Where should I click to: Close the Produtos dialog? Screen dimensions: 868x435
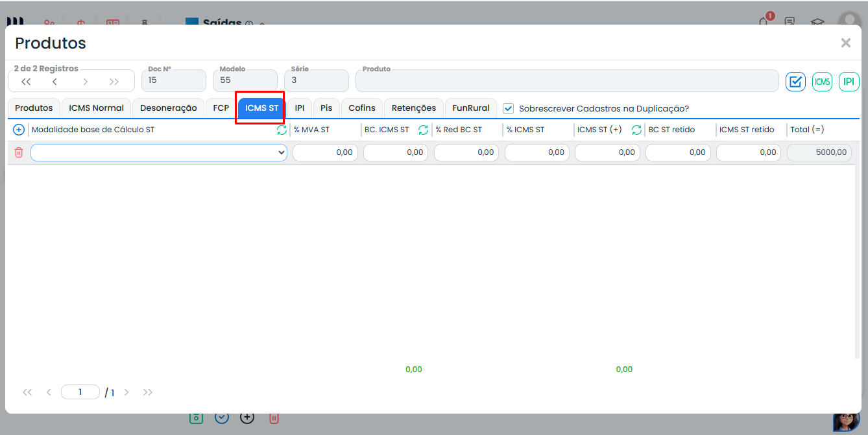click(846, 43)
